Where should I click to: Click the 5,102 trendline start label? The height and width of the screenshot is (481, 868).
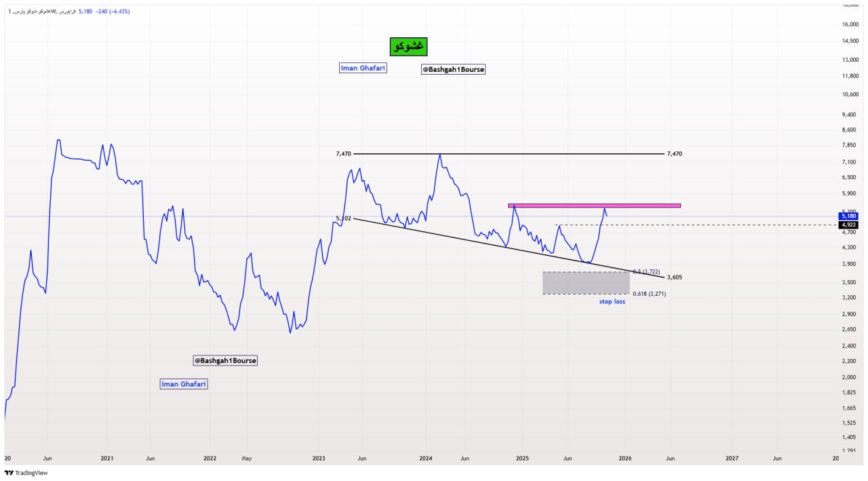tap(343, 218)
